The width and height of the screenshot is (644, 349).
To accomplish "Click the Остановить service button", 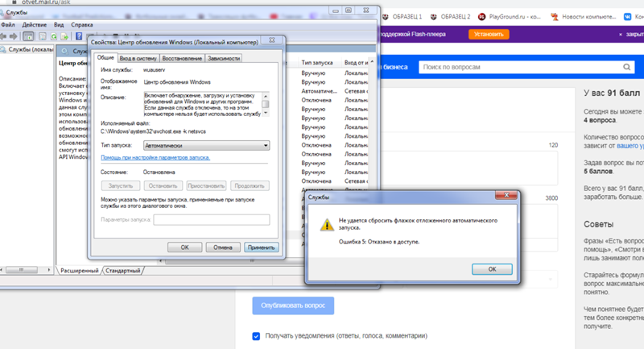I will (163, 186).
